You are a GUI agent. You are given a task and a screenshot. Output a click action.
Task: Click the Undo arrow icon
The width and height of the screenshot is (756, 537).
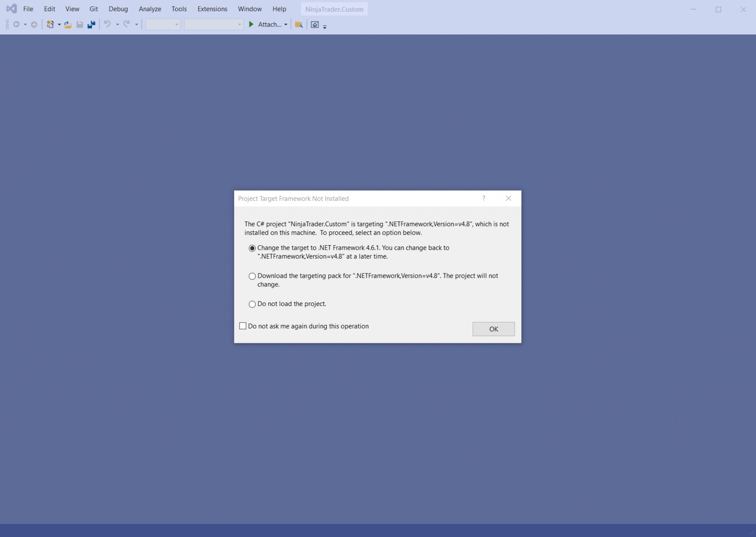click(x=107, y=24)
